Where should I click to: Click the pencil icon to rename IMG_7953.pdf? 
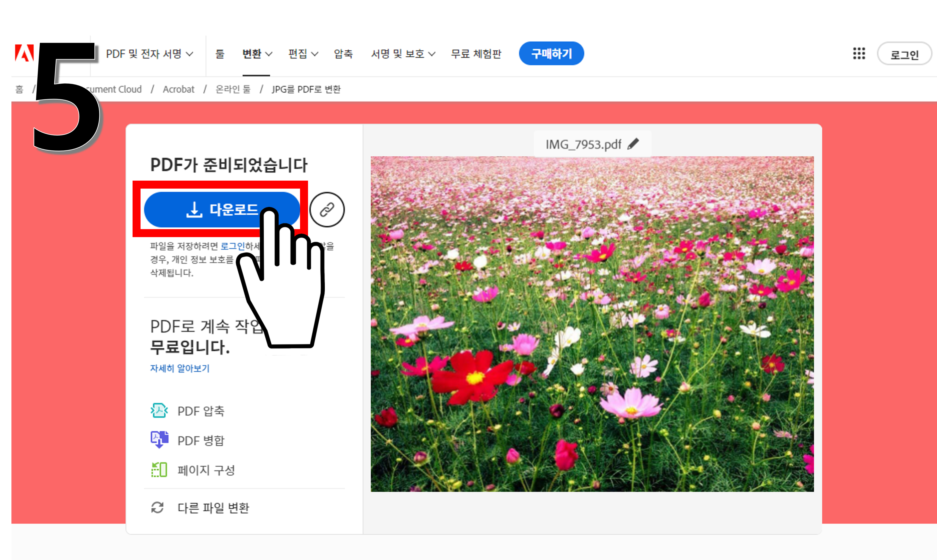coord(633,144)
